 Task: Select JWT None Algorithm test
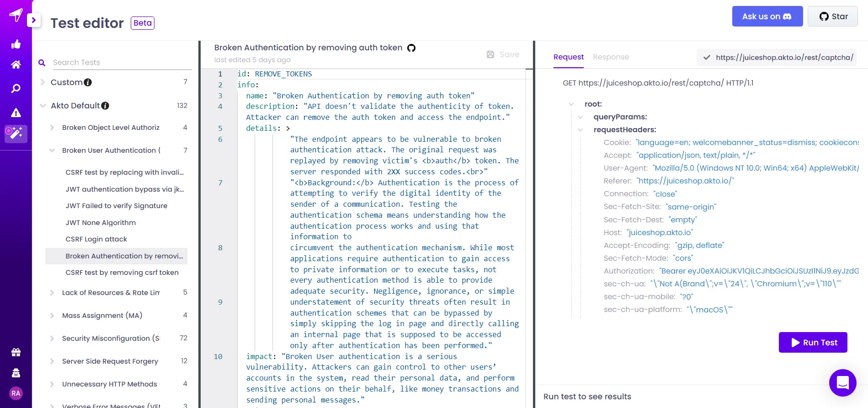101,223
